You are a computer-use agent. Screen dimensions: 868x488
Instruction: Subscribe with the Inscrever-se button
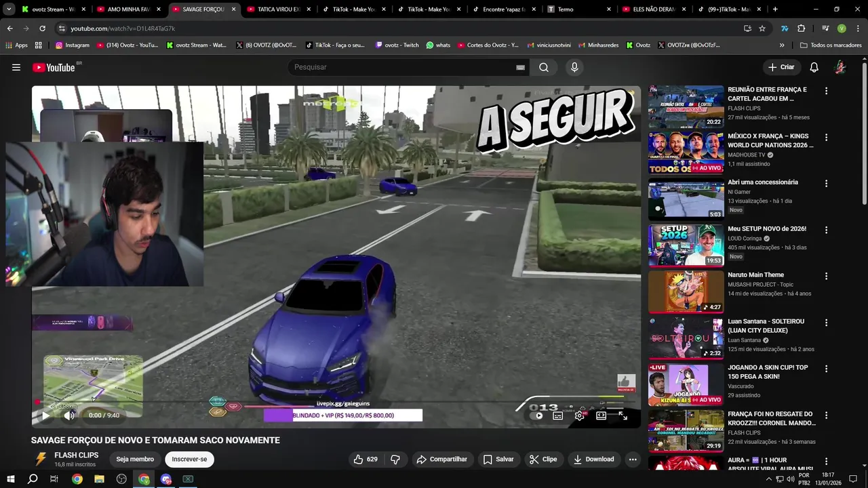[189, 459]
